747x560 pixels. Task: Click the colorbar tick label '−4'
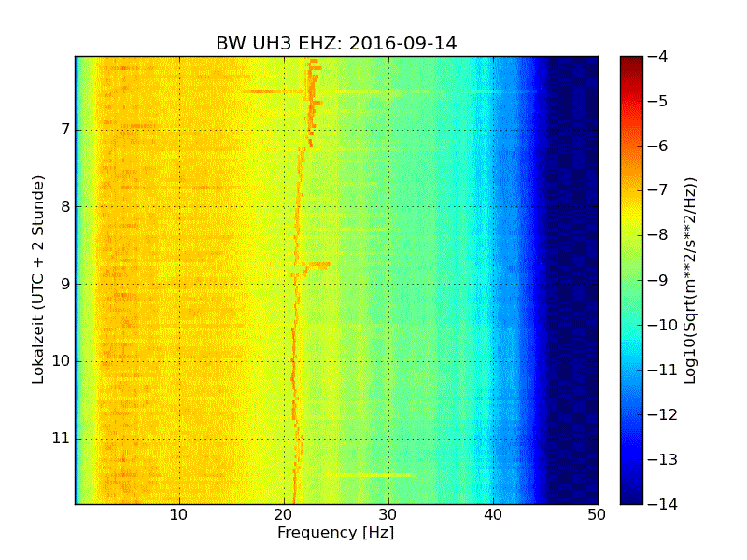658,56
